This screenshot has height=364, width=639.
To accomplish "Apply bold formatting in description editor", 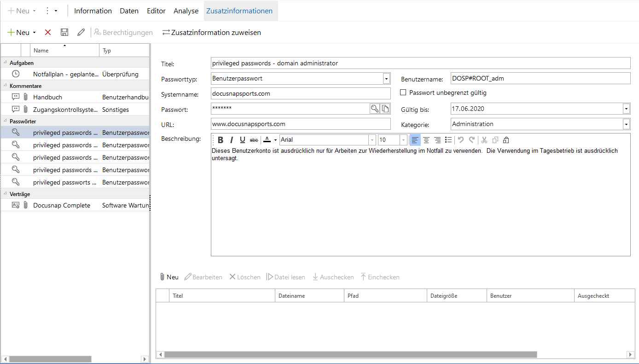I will pos(221,140).
